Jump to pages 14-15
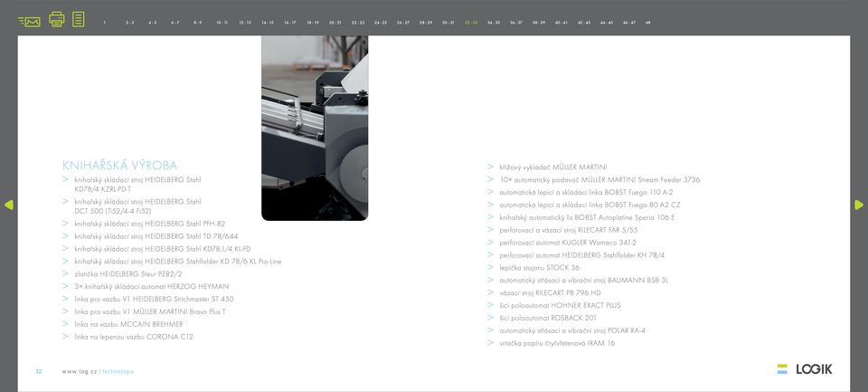Image resolution: width=868 pixels, height=392 pixels. 268,23
